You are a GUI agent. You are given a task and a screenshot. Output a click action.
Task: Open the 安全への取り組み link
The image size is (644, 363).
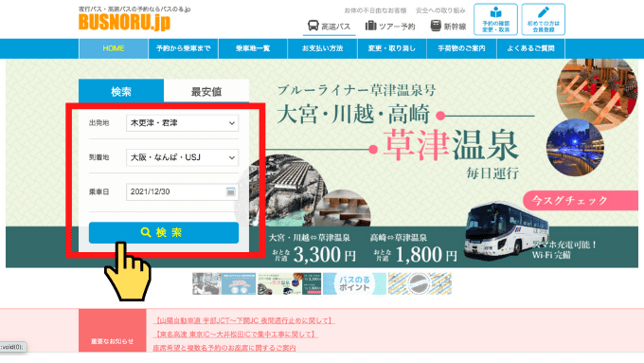click(x=440, y=10)
